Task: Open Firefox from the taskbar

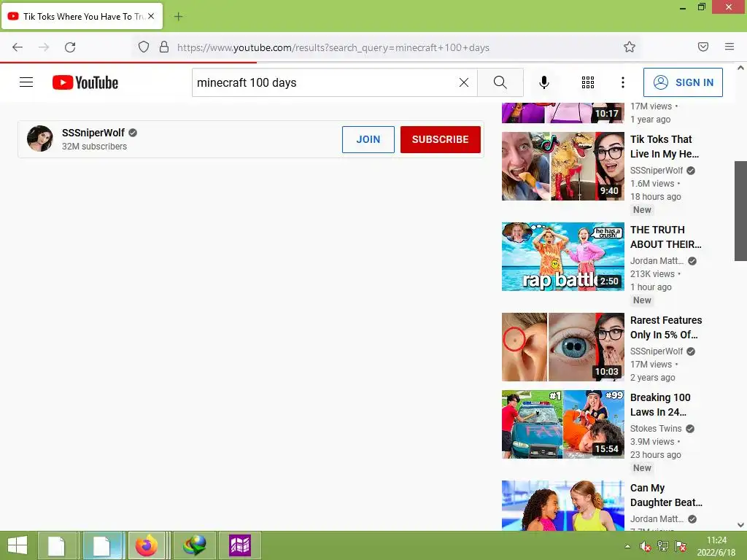Action: [x=147, y=545]
